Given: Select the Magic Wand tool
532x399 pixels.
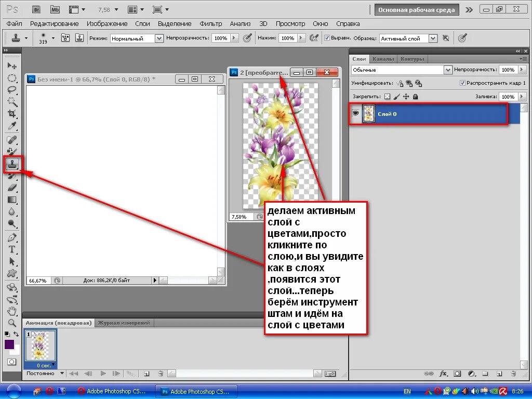Looking at the screenshot, I should pyautogui.click(x=12, y=102).
